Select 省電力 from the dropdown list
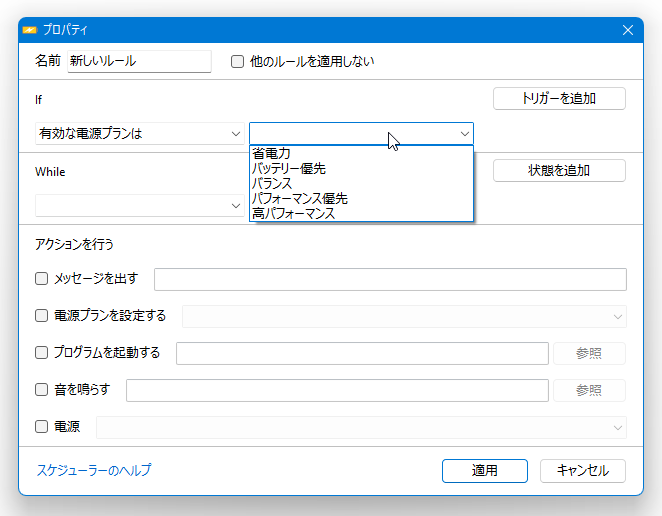The width and height of the screenshot is (662, 516). pyautogui.click(x=361, y=153)
